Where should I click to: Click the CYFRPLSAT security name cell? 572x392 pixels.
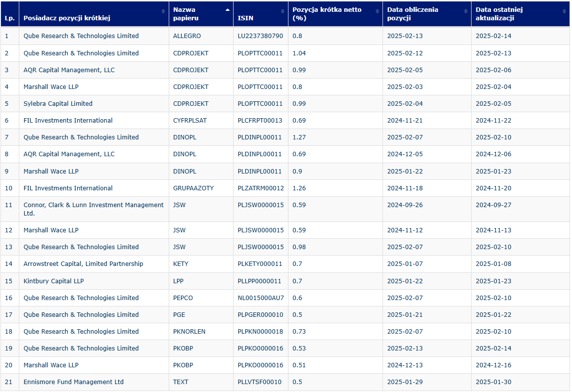(191, 121)
